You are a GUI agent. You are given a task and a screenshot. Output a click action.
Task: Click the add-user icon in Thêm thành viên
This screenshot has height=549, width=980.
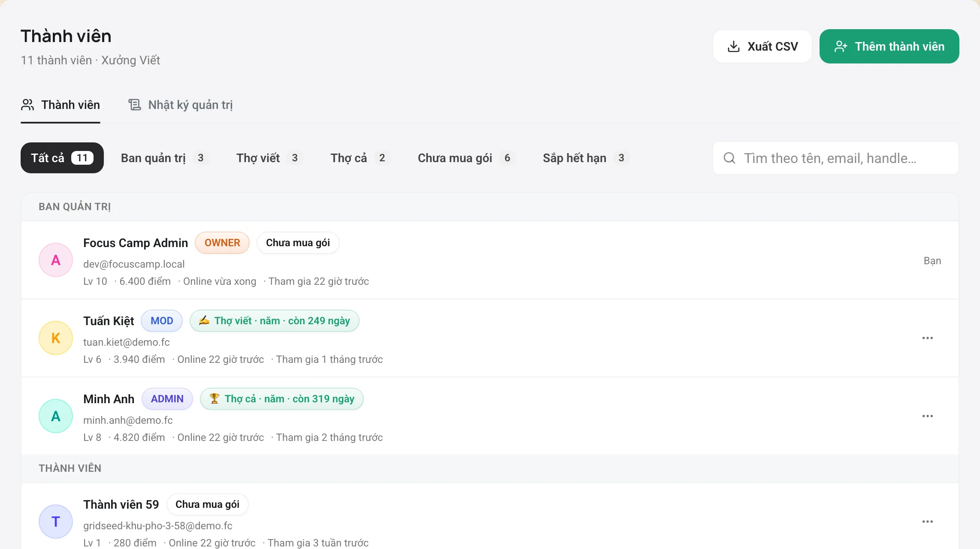coord(841,46)
